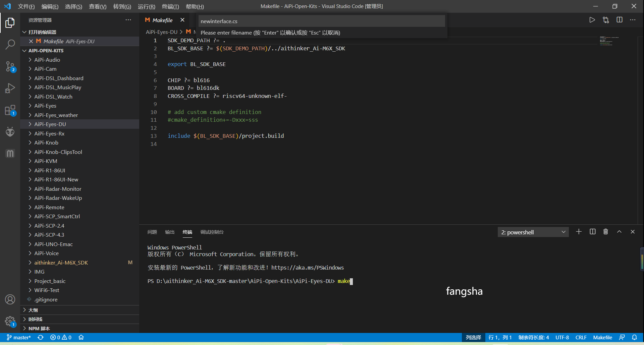
Task: Click the Run file play icon
Action: point(592,20)
